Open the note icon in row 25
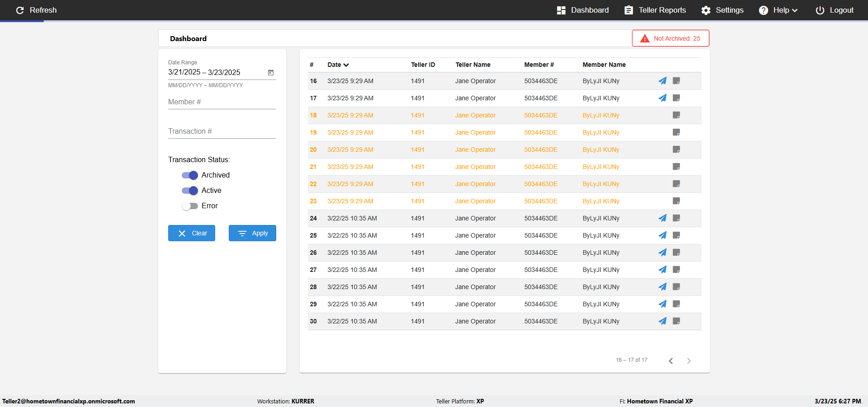The height and width of the screenshot is (407, 868). pos(676,235)
